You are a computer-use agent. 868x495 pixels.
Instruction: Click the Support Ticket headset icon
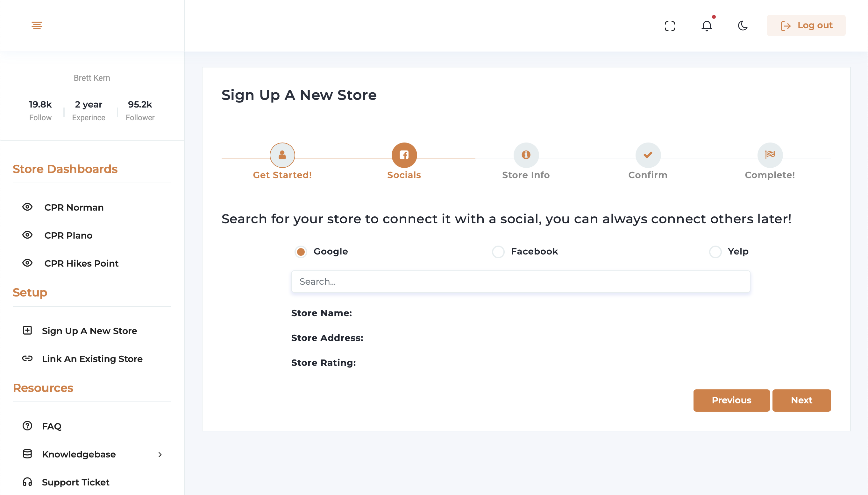coord(27,482)
